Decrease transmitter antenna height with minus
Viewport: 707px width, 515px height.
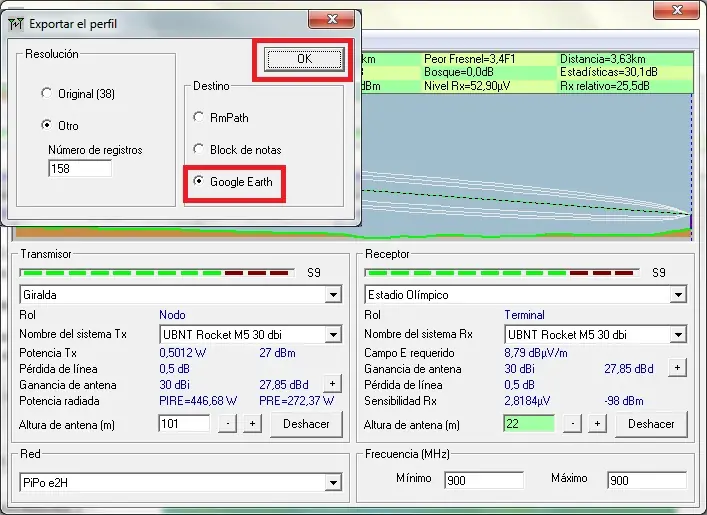(x=228, y=424)
